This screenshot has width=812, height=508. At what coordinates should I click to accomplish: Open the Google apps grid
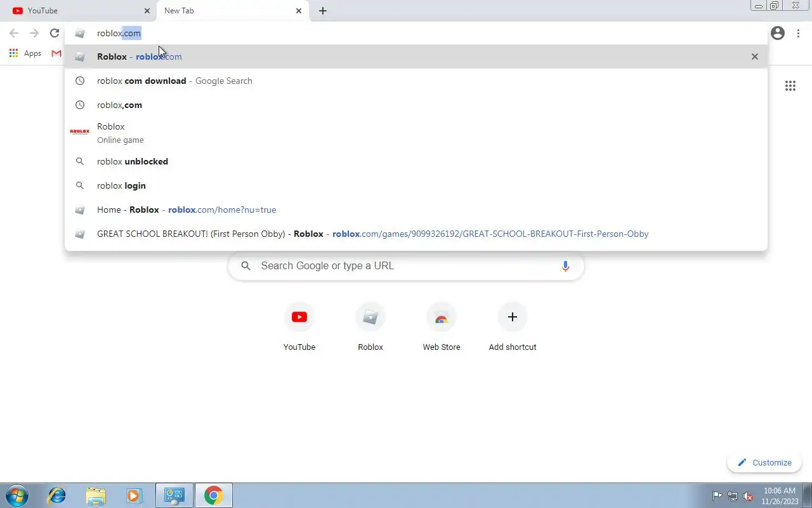(x=790, y=86)
